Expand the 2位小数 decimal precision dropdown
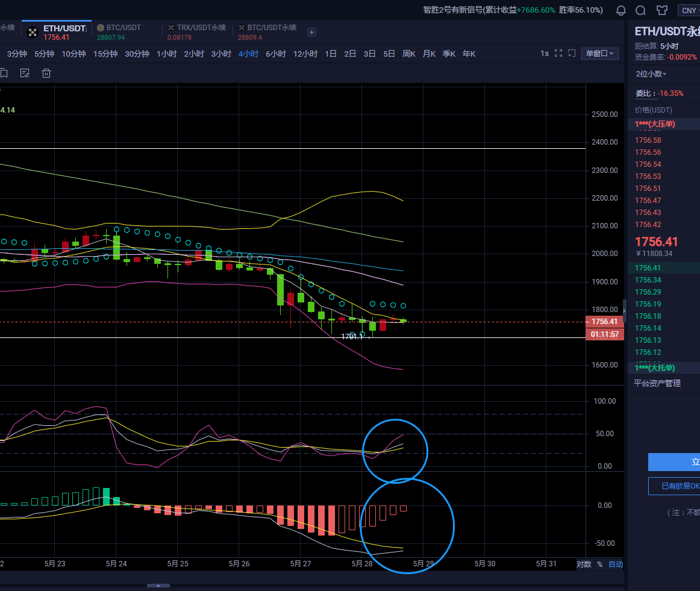 (651, 74)
